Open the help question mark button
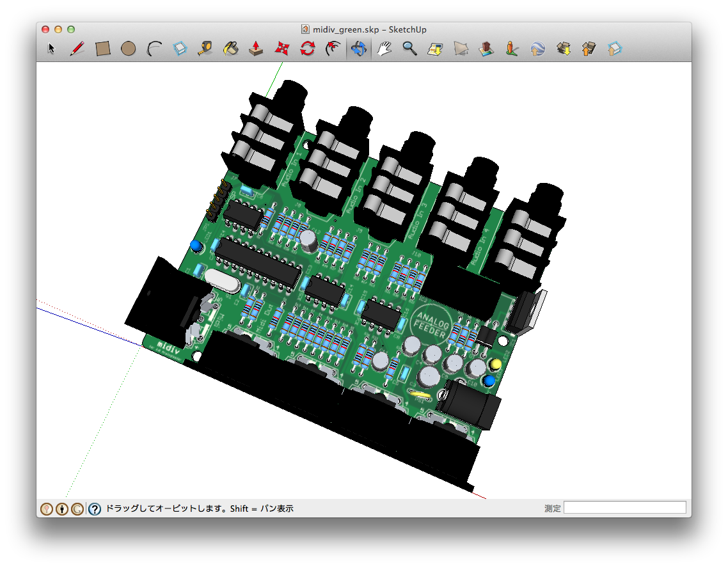Screen dimensions: 728x568 tap(95, 509)
